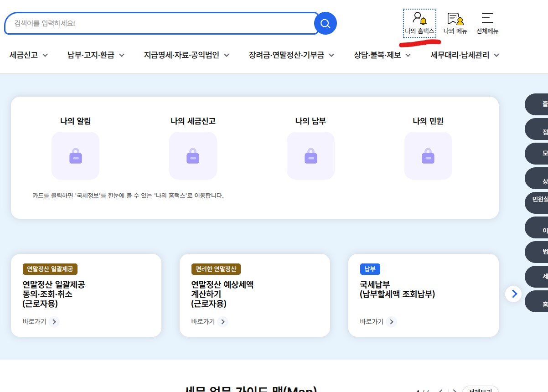Click the lock icon under 나의 민원

tap(428, 155)
